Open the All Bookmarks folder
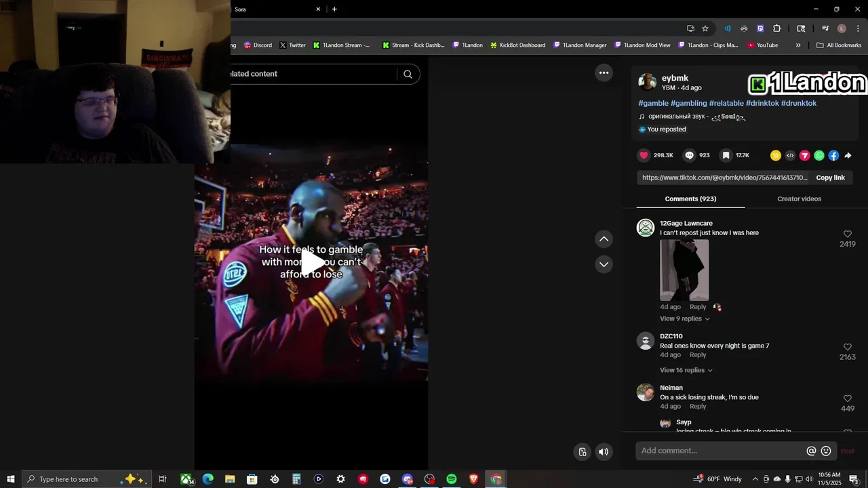This screenshot has width=868, height=488. click(839, 45)
